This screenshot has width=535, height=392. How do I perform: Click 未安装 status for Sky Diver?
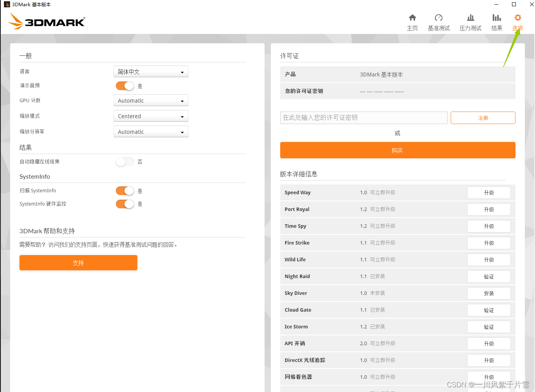(377, 293)
